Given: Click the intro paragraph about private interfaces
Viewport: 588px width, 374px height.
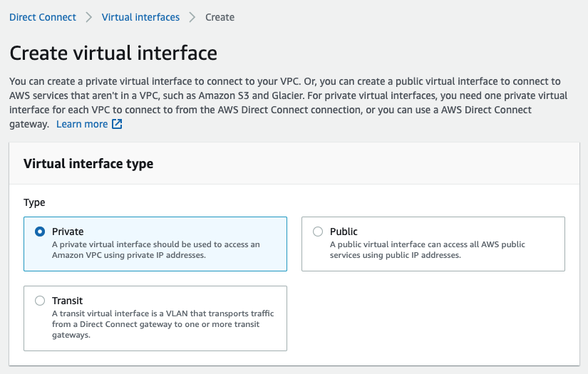Looking at the screenshot, I should pyautogui.click(x=289, y=103).
